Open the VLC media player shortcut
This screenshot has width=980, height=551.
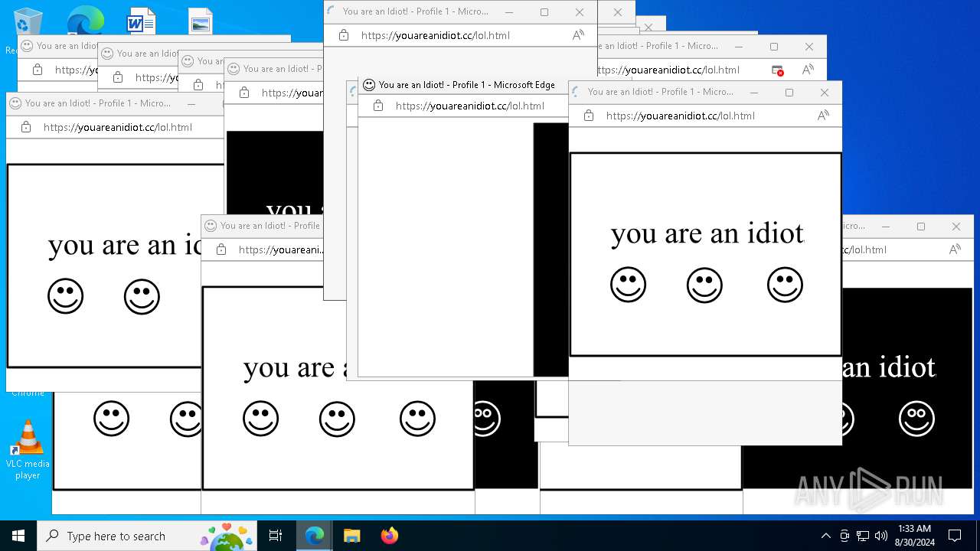28,450
